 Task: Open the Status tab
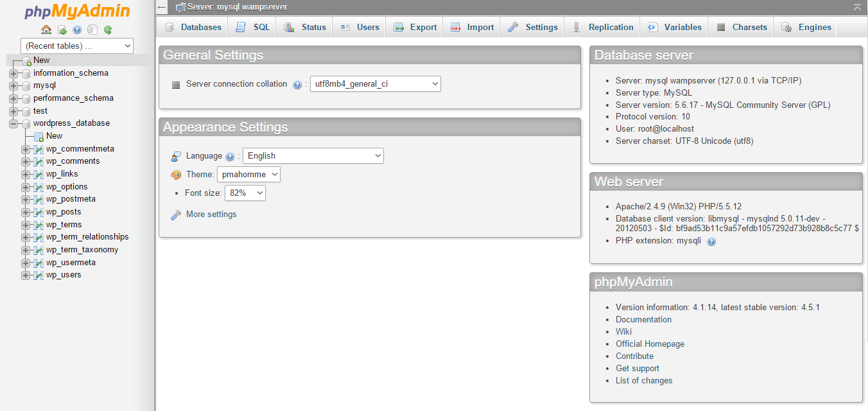click(x=304, y=27)
